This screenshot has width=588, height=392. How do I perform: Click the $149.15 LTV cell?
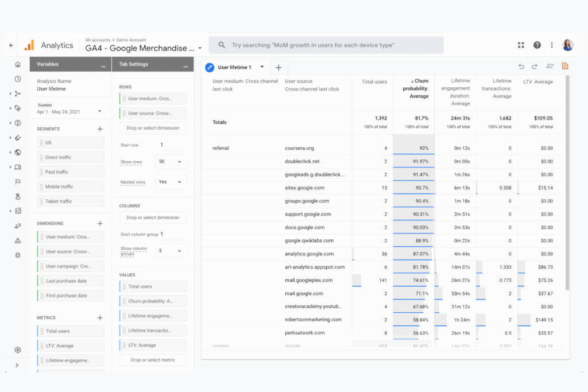click(x=544, y=320)
